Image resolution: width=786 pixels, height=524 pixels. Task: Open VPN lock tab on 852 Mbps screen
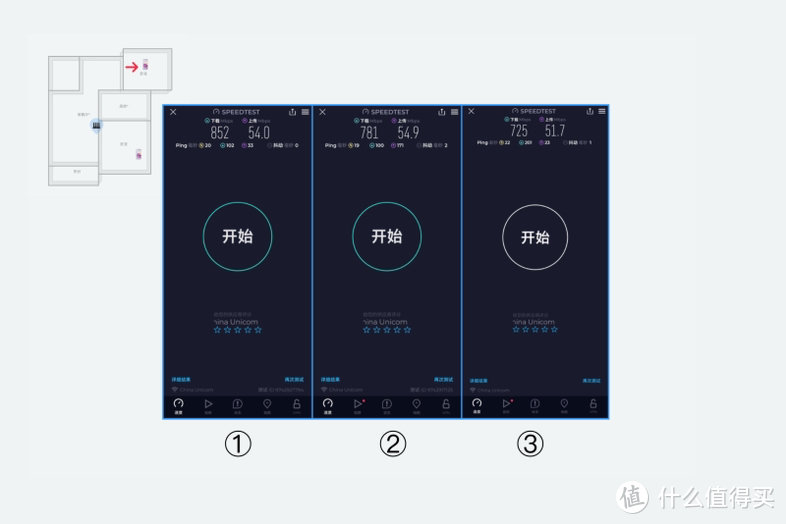(x=297, y=406)
